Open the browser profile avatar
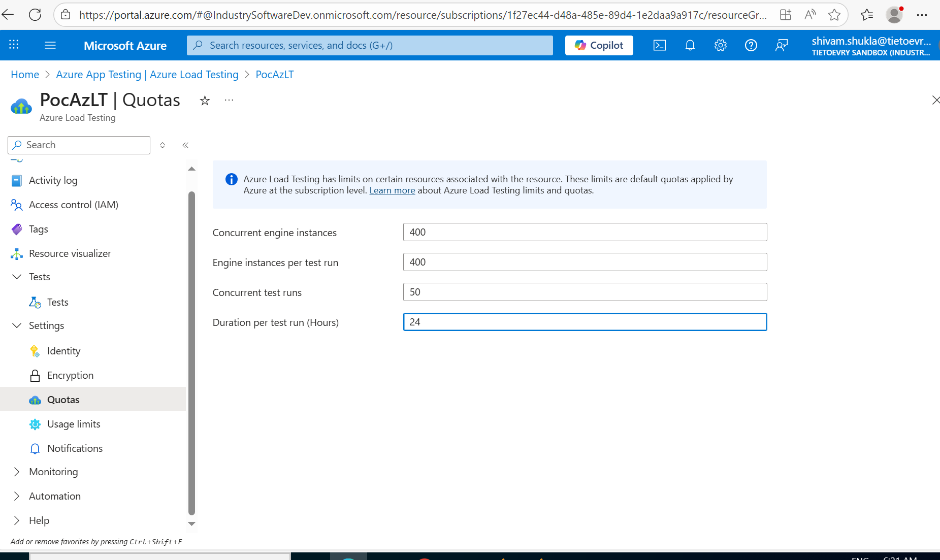 coord(894,15)
